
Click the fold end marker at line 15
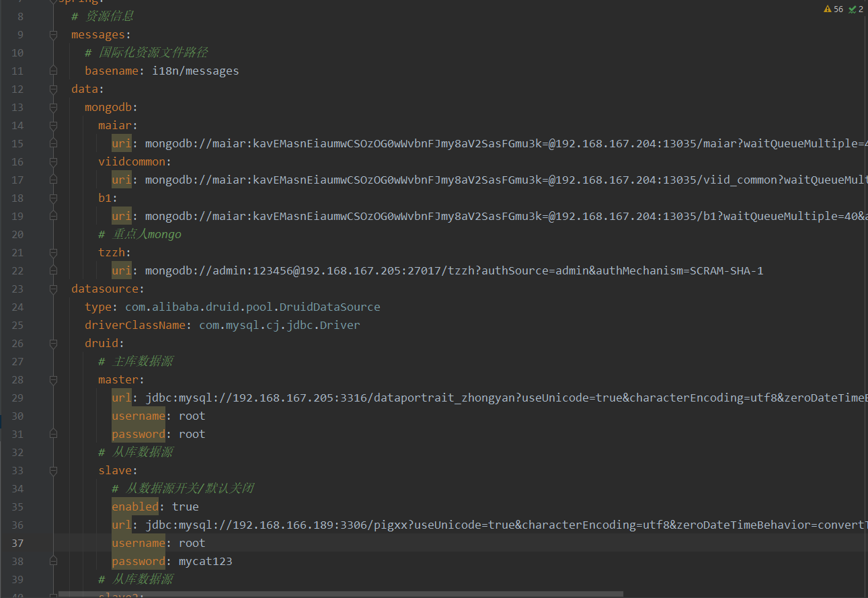pyautogui.click(x=53, y=143)
